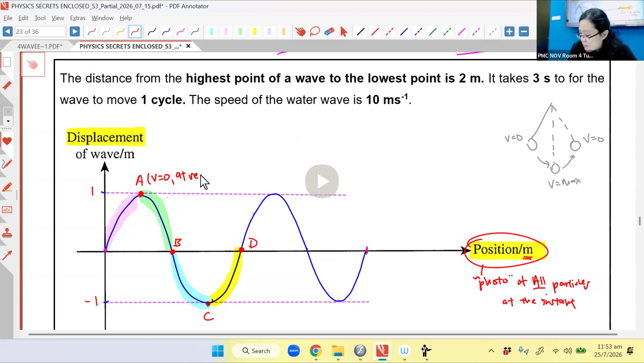Go to the previous page with the left arrow
The width and height of the screenshot is (644, 363).
tap(7, 32)
